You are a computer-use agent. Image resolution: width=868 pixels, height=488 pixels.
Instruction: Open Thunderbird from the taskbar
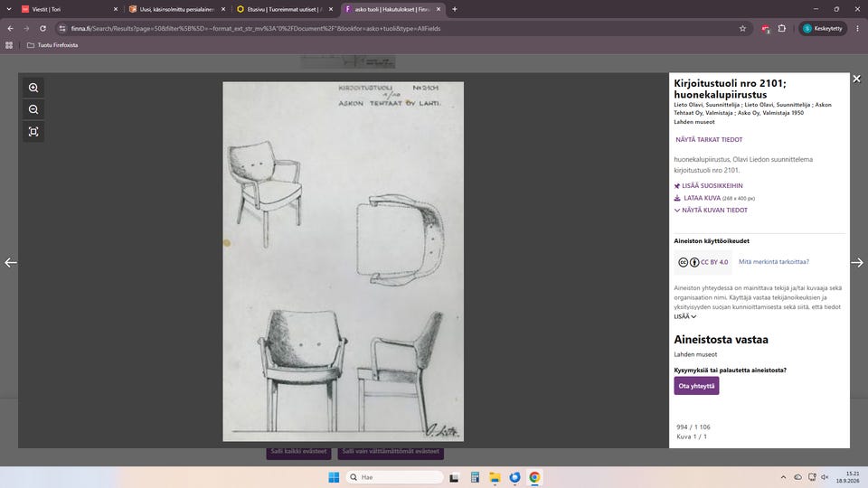click(x=514, y=477)
